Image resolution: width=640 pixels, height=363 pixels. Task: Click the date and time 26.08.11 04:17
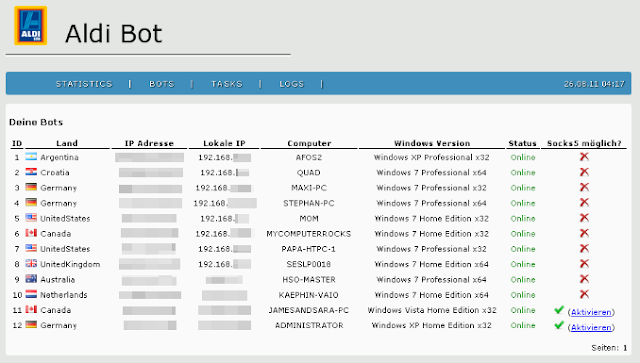point(594,84)
